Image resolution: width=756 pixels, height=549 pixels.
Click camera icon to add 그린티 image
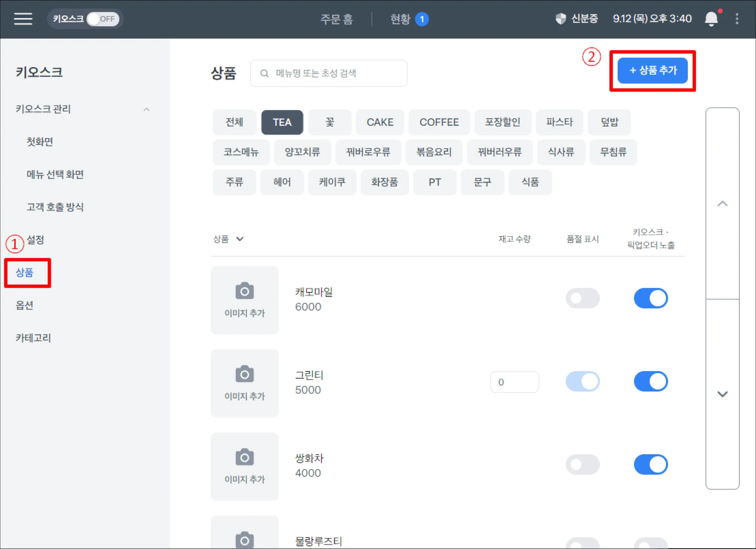[x=244, y=374]
